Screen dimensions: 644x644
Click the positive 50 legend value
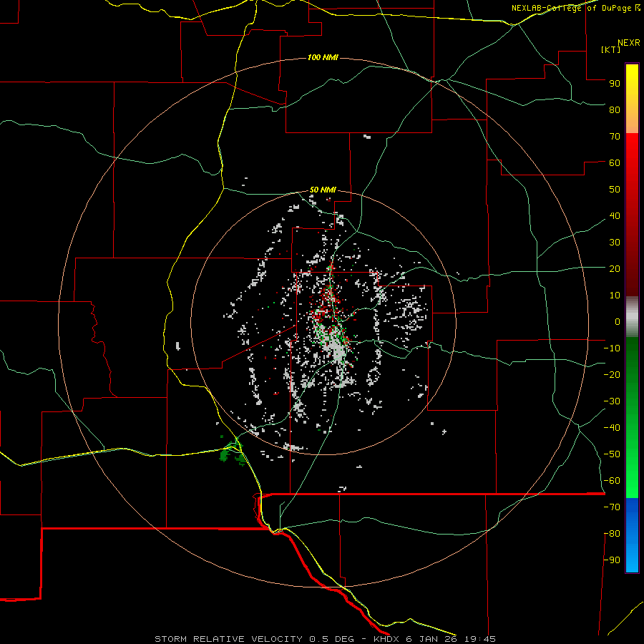[x=615, y=190]
